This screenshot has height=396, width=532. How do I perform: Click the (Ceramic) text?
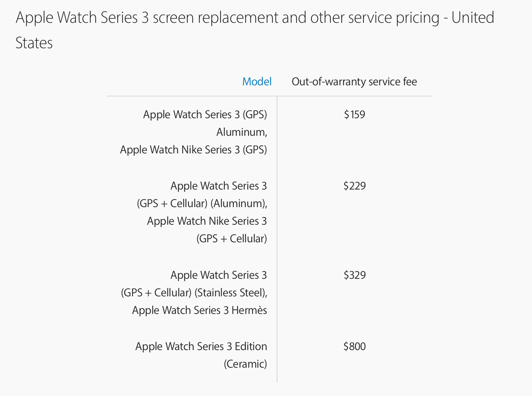click(245, 364)
